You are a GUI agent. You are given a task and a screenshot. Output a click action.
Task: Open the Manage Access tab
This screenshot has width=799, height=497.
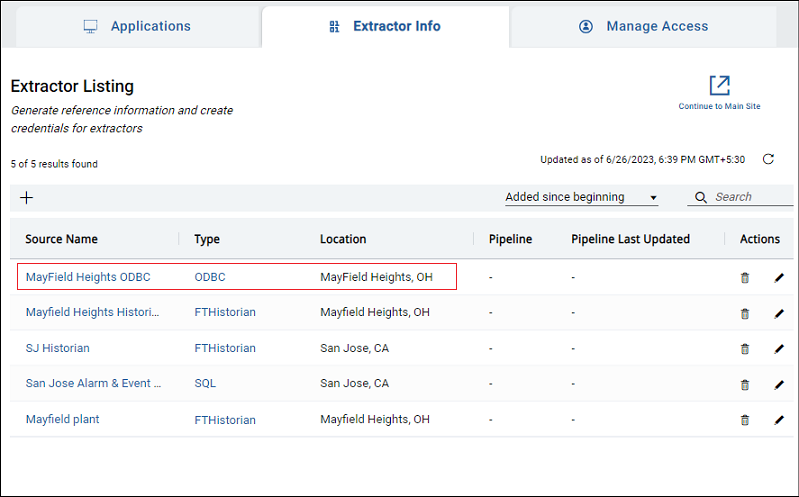point(644,27)
